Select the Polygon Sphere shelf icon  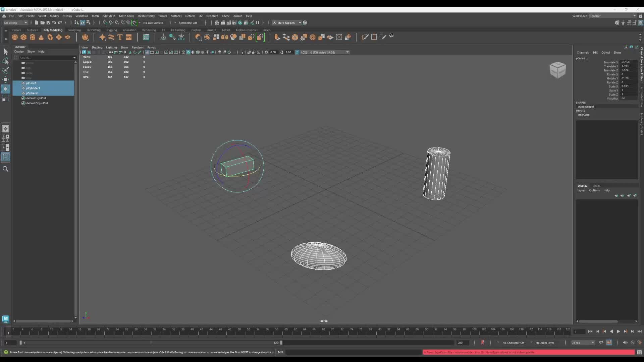pos(15,37)
